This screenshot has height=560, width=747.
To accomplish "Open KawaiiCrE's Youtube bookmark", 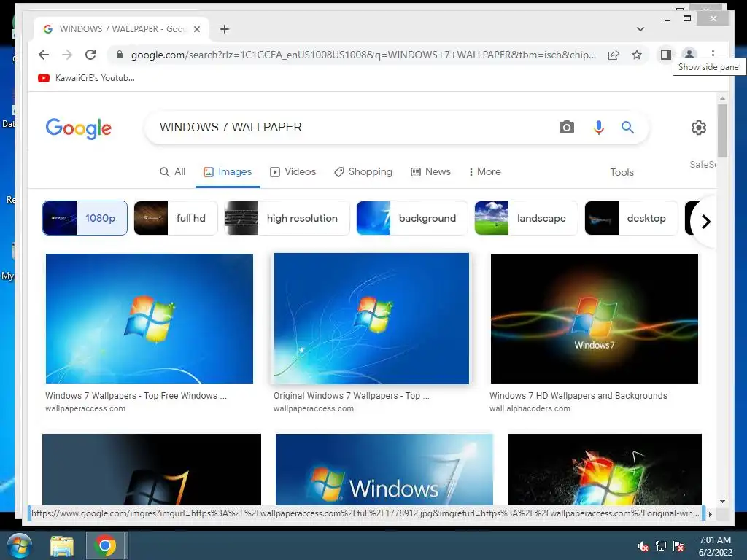I will (86, 78).
